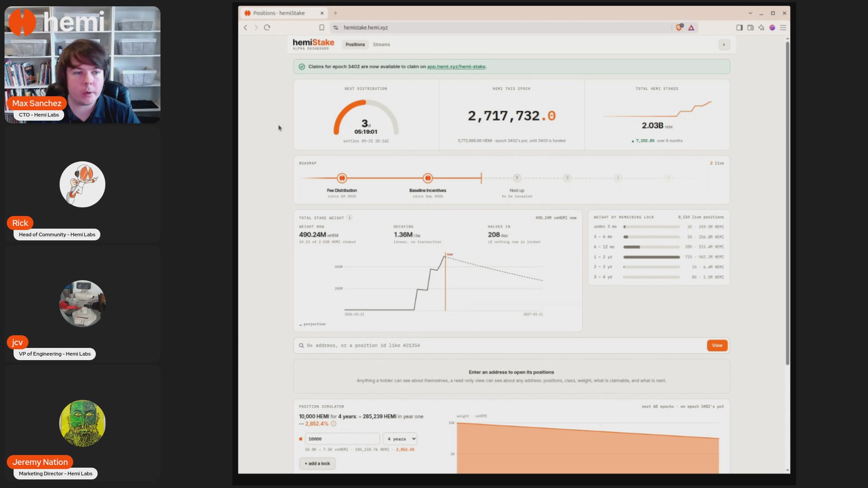Open Brave Shields lion icon
The image size is (868, 488).
(x=679, y=28)
